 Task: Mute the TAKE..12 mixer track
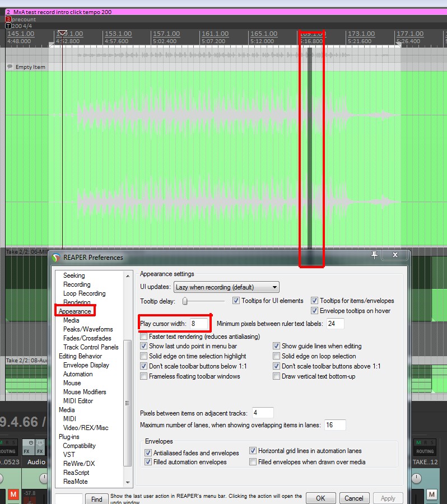pos(431,494)
